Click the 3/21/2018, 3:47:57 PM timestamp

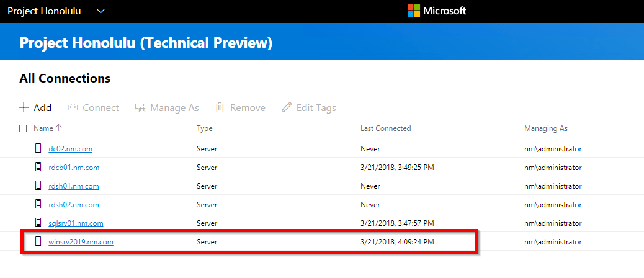[x=397, y=223]
